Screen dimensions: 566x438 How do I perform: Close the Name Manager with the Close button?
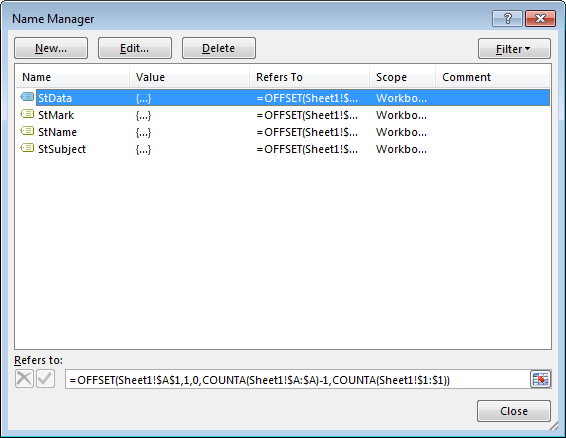click(514, 411)
